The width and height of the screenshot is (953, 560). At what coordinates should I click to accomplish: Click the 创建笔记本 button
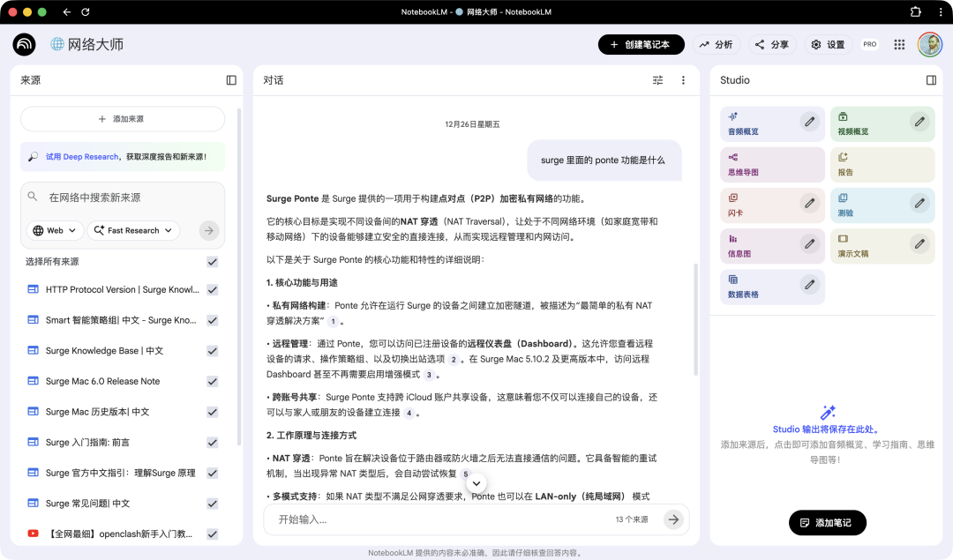[x=642, y=44]
